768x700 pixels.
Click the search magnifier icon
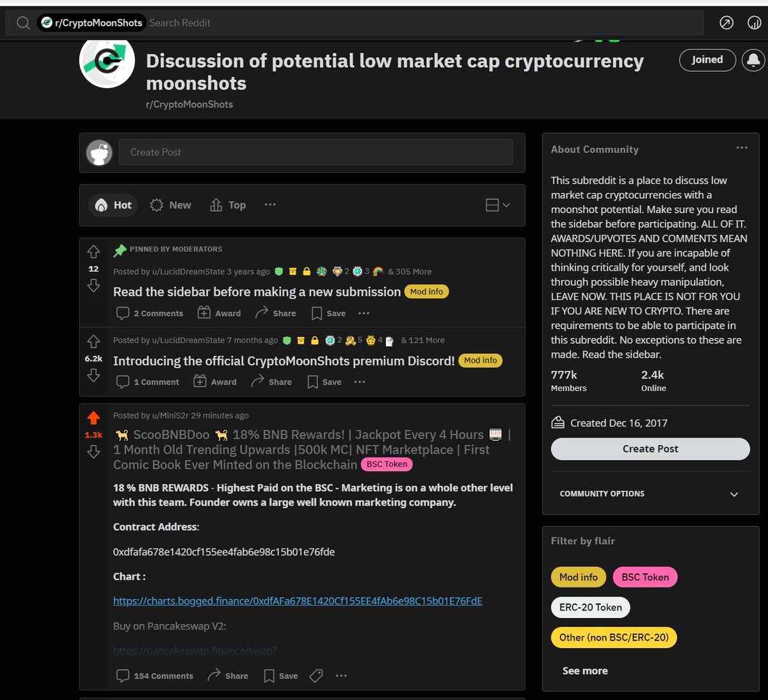coord(22,22)
